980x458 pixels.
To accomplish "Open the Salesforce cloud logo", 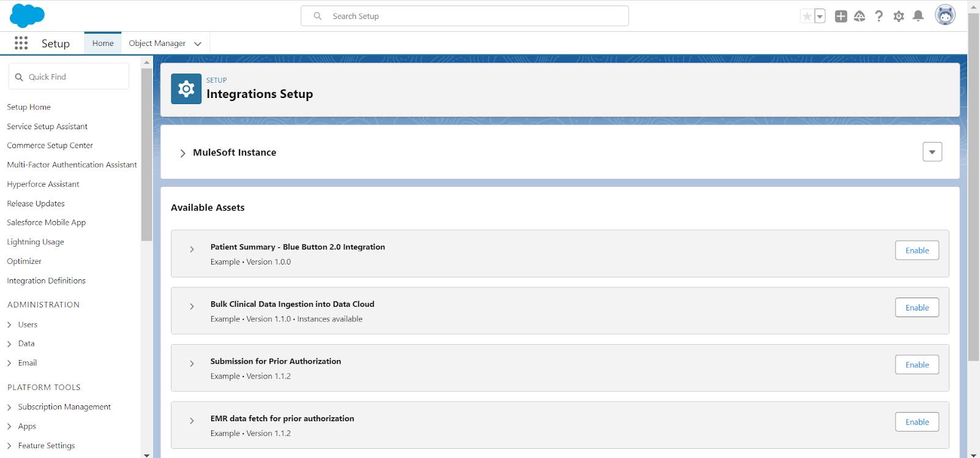I will pos(27,15).
